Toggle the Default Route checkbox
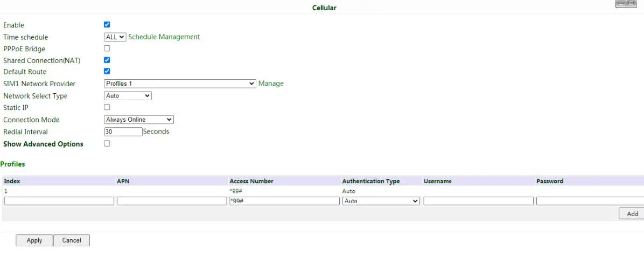This screenshot has width=644, height=270. click(107, 71)
